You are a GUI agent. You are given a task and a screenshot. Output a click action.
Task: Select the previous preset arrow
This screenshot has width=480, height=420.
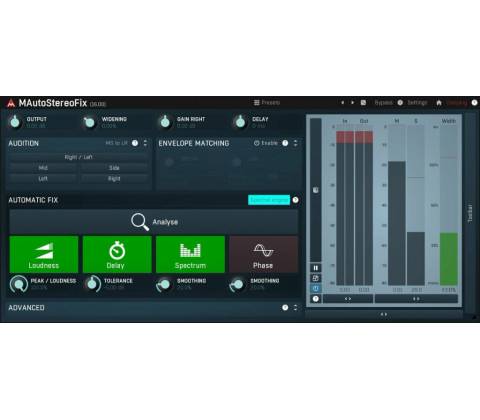pyautogui.click(x=342, y=103)
